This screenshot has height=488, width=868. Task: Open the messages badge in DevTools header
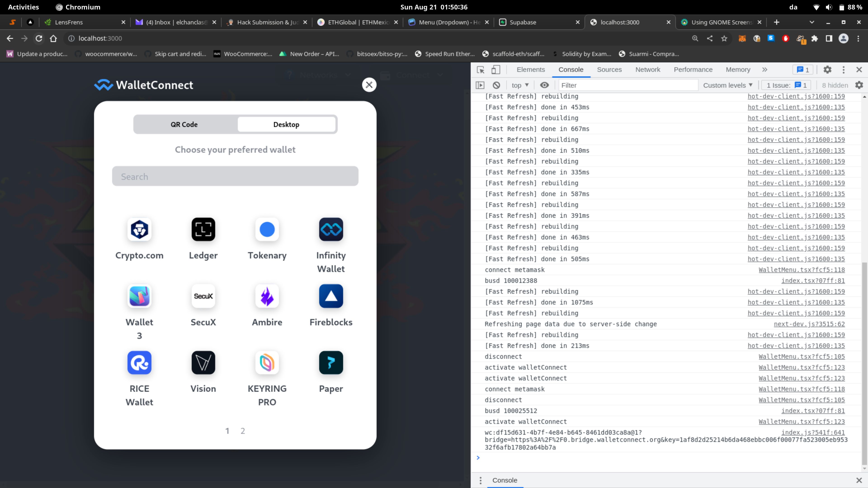click(x=803, y=70)
